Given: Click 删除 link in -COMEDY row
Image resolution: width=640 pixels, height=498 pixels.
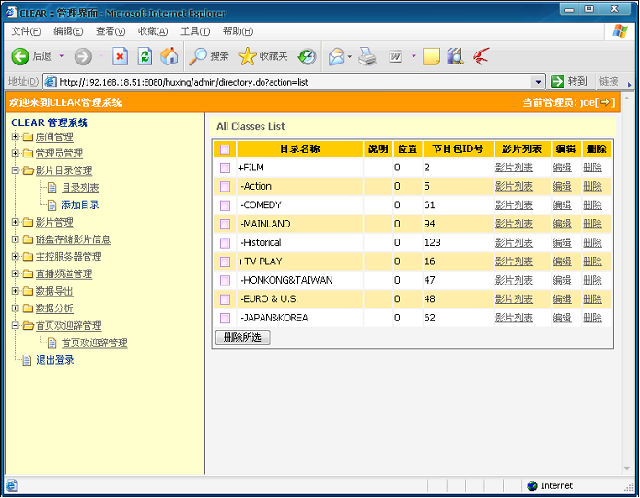Looking at the screenshot, I should coord(592,205).
